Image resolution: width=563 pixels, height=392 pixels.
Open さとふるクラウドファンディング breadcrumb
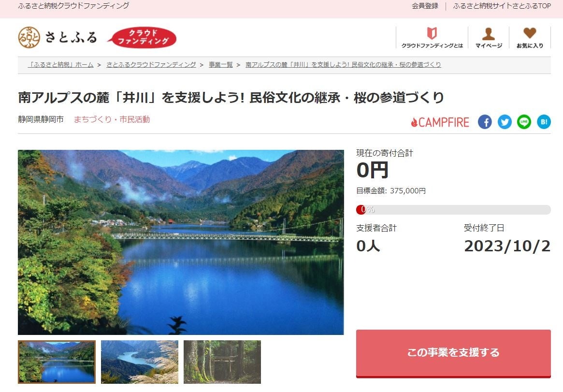point(151,65)
